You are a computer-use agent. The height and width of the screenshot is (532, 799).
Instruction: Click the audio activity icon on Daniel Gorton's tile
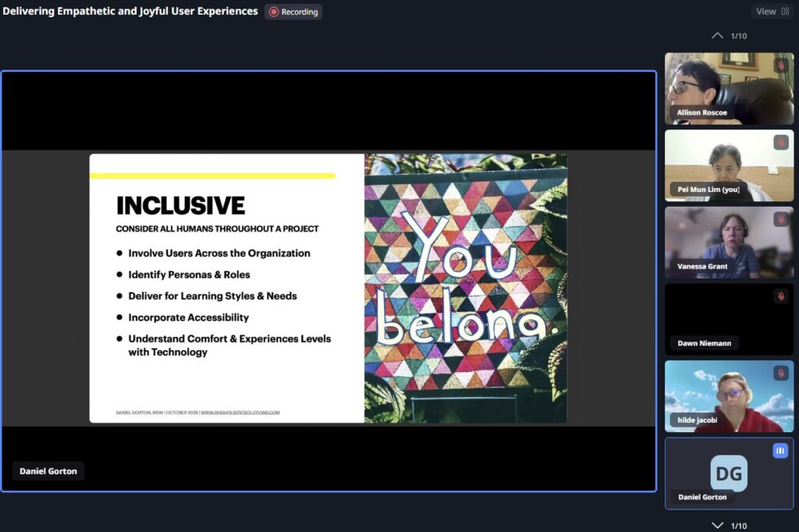click(x=780, y=451)
